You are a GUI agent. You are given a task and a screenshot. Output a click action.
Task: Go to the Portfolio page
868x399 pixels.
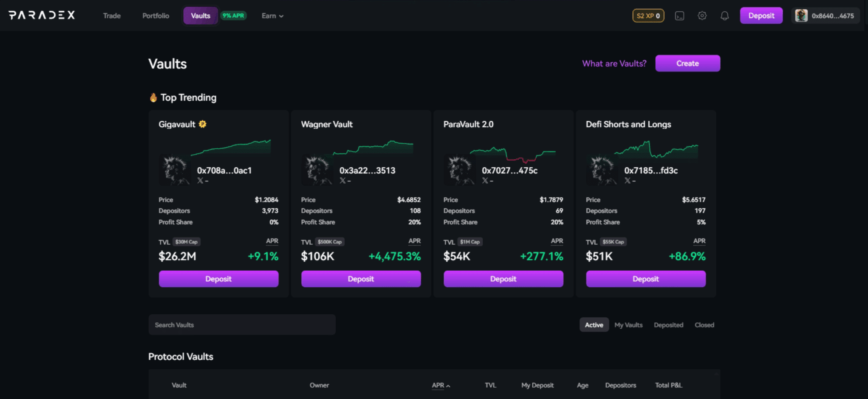tap(156, 16)
